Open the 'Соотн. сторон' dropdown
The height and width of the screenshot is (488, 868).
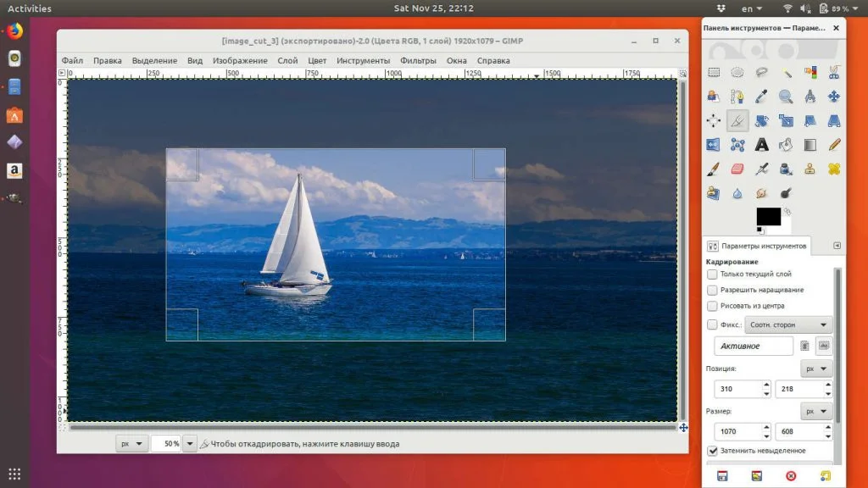(788, 324)
